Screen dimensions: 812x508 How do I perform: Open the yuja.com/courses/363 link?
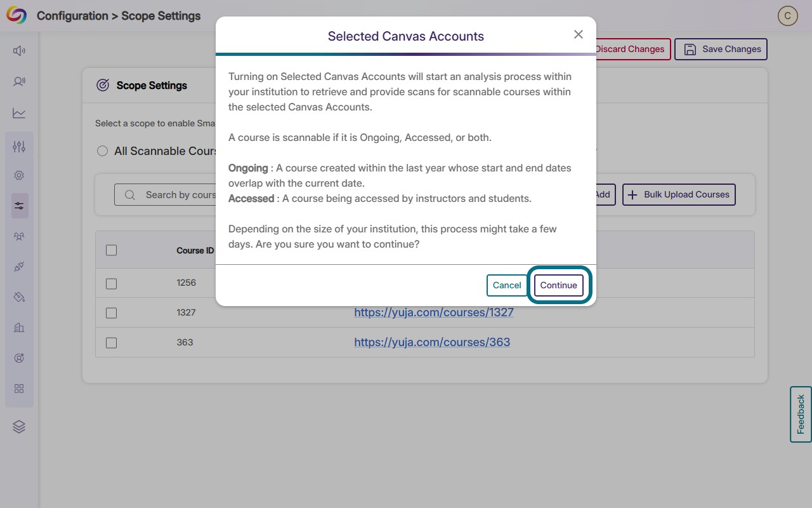432,342
